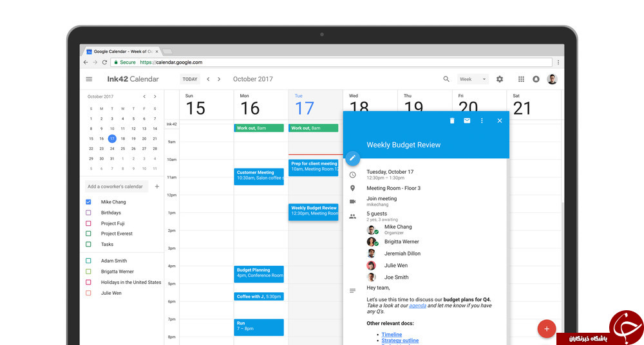Open Budget Planning 4pm event

(x=259, y=274)
